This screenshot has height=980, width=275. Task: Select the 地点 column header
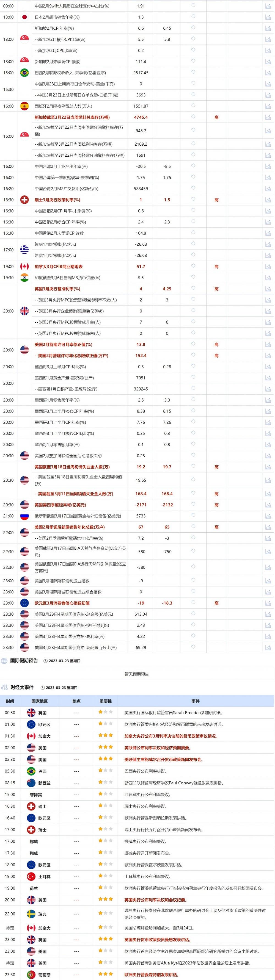[76, 701]
